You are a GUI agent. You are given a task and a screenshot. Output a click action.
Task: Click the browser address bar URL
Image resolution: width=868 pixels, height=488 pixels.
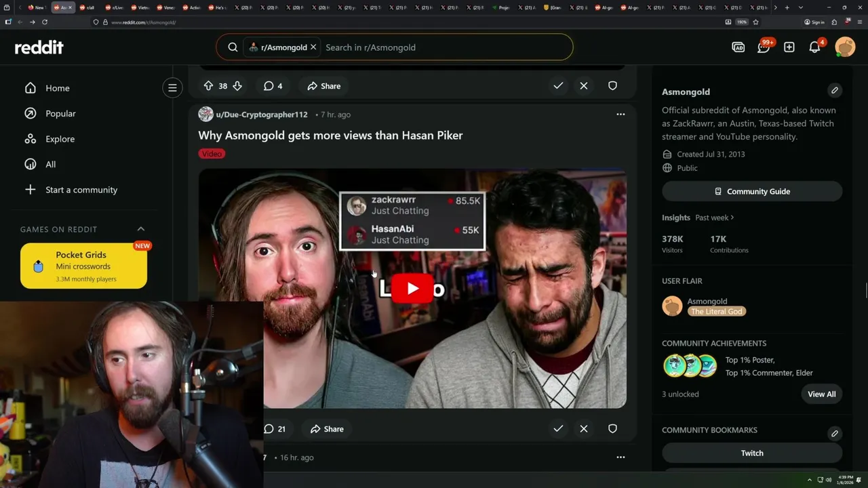click(x=143, y=22)
